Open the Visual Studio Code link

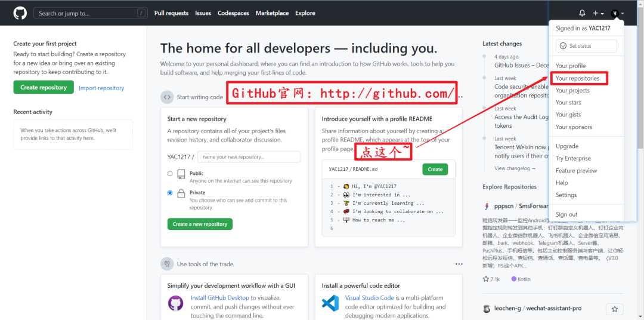pyautogui.click(x=369, y=298)
